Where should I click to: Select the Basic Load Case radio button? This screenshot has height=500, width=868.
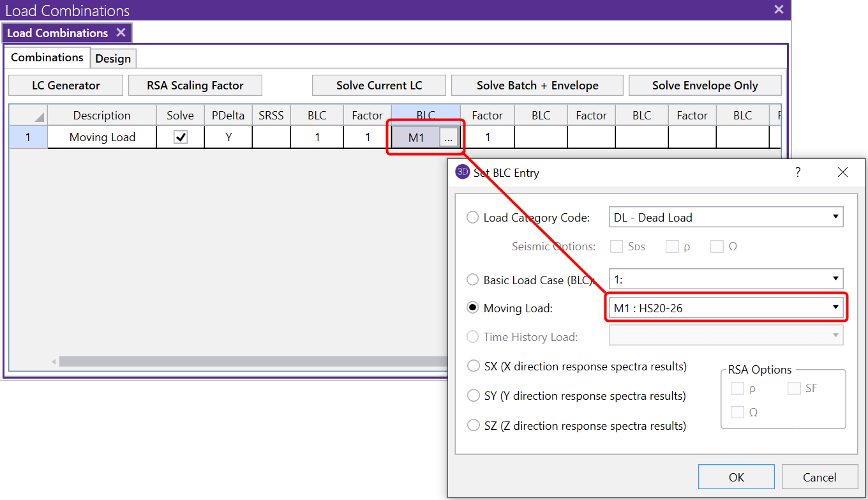(473, 280)
